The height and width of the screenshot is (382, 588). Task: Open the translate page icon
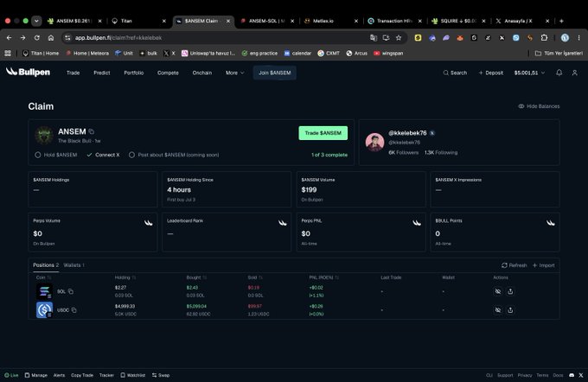pyautogui.click(x=374, y=37)
